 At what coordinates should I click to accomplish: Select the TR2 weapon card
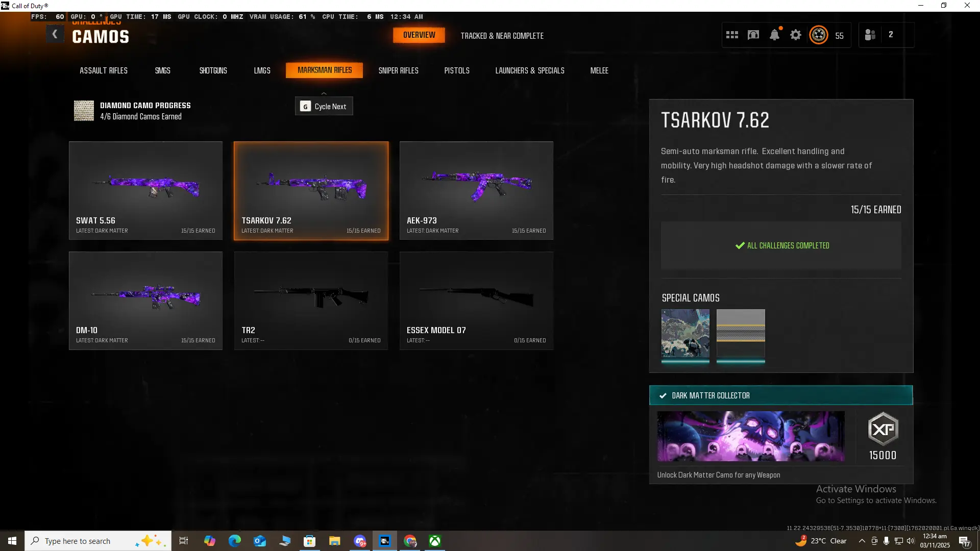(x=311, y=300)
